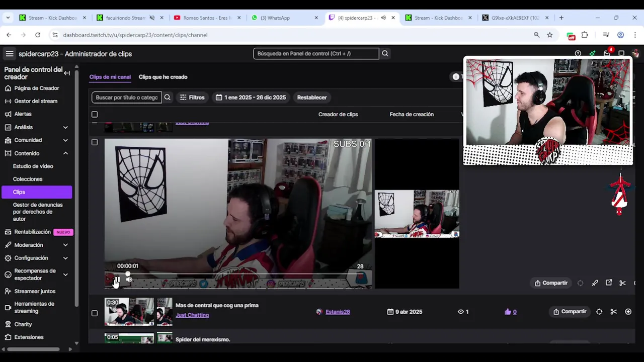
Task: Expand the Comunidad sidebar section
Action: click(65, 140)
